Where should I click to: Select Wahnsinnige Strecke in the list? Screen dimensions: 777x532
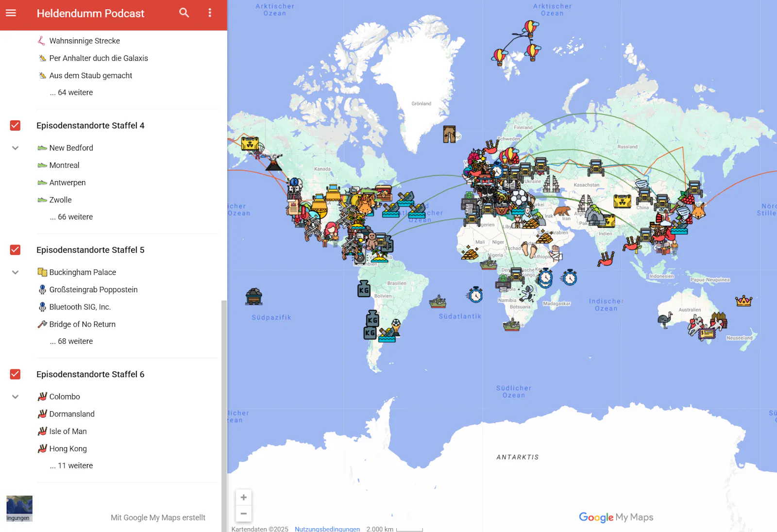click(x=84, y=41)
